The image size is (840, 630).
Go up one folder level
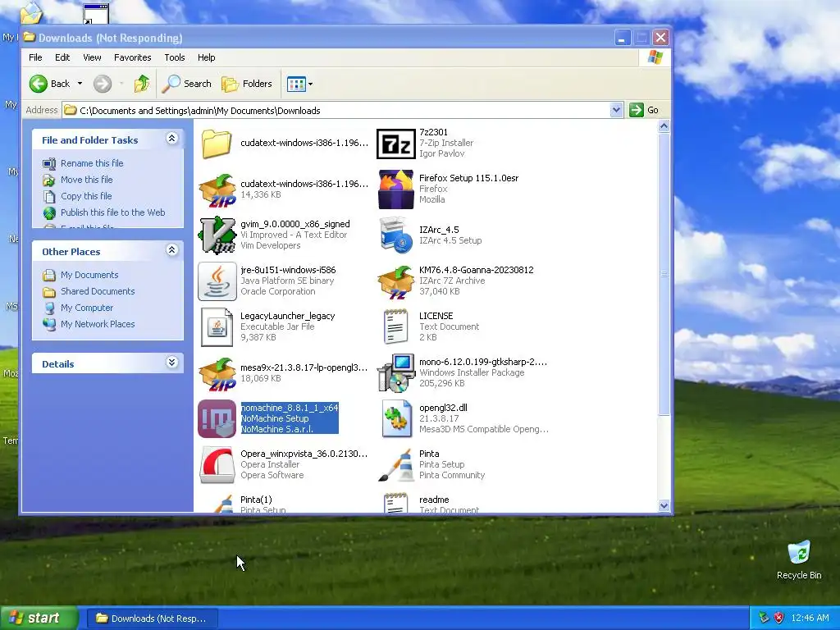[141, 84]
